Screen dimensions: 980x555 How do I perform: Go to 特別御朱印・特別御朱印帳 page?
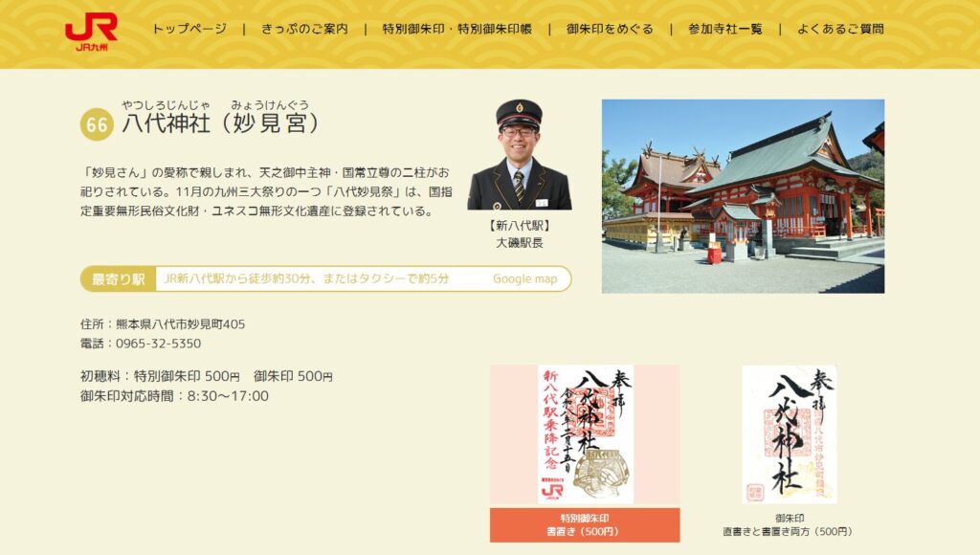457,29
